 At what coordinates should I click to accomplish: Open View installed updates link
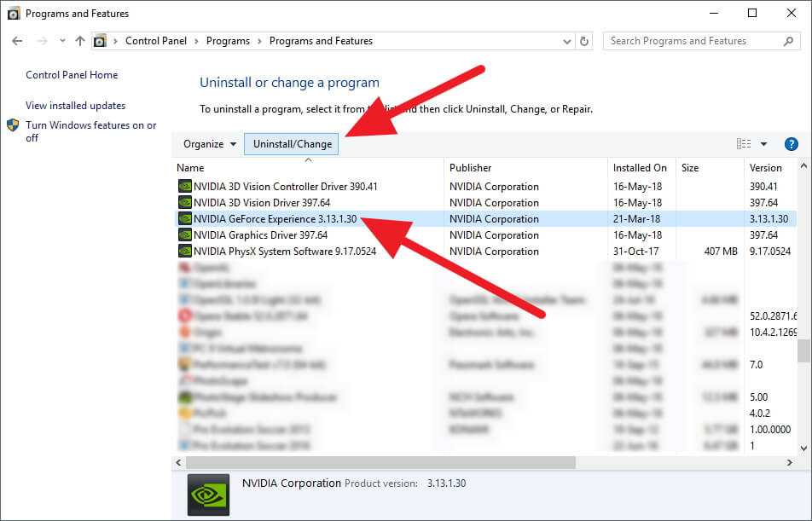[75, 106]
